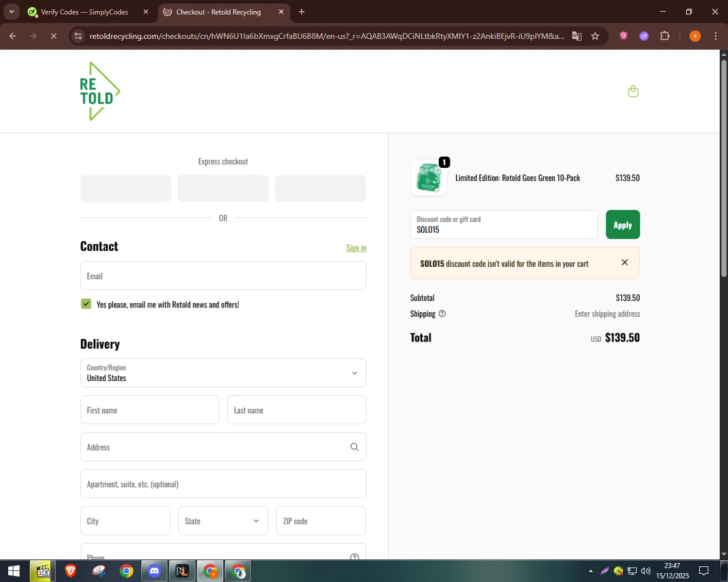Show hidden system tray icons

coord(591,571)
